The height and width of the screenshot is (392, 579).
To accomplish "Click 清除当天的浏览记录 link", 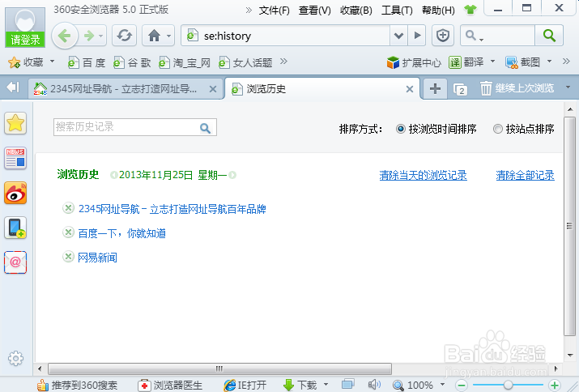I will point(424,175).
